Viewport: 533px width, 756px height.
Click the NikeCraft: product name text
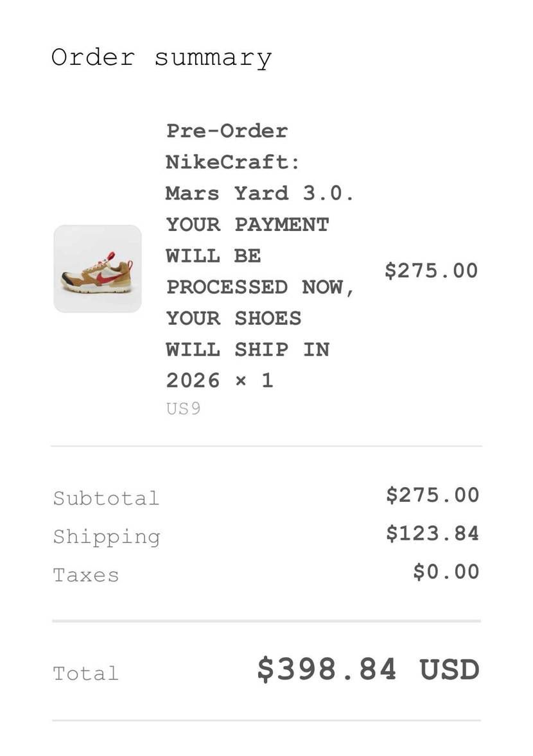[x=233, y=162]
